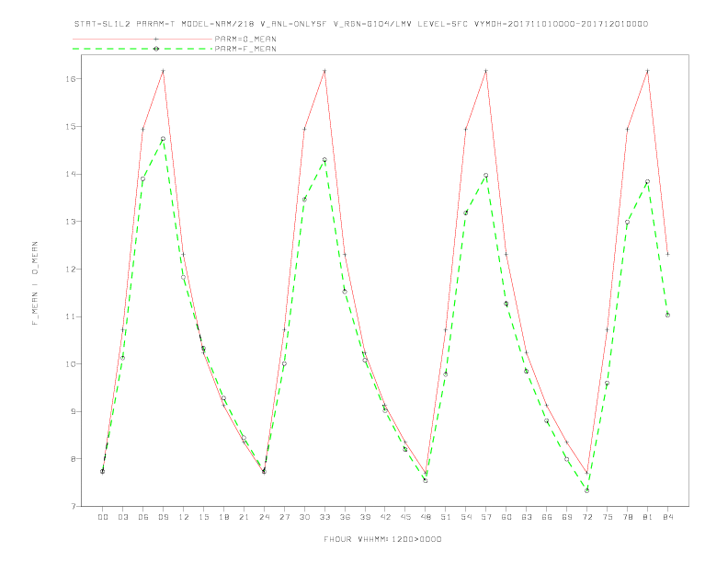Click the Y-axis tick label 8
Screen dimensions: 728x563
[73, 459]
